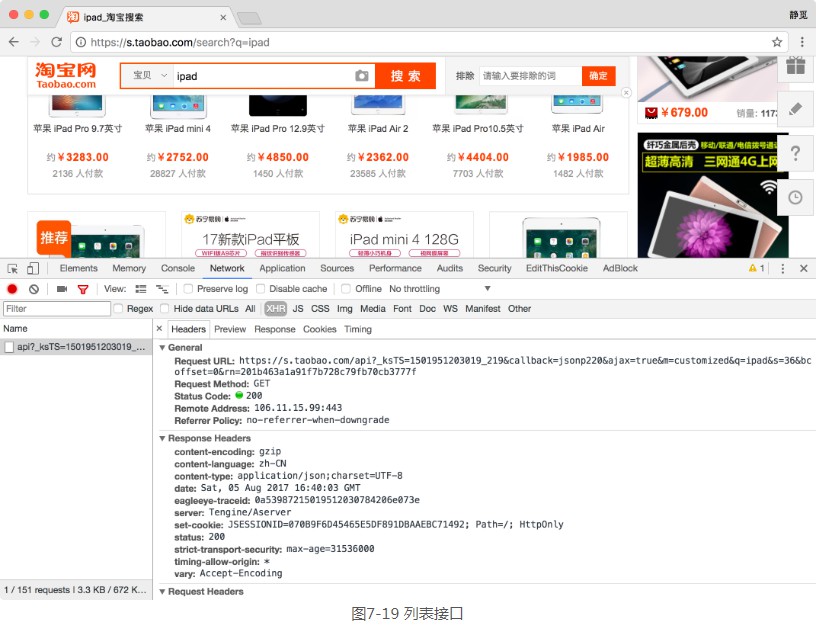Enable Disable cache checkbox
This screenshot has width=816, height=629.
pyautogui.click(x=260, y=289)
